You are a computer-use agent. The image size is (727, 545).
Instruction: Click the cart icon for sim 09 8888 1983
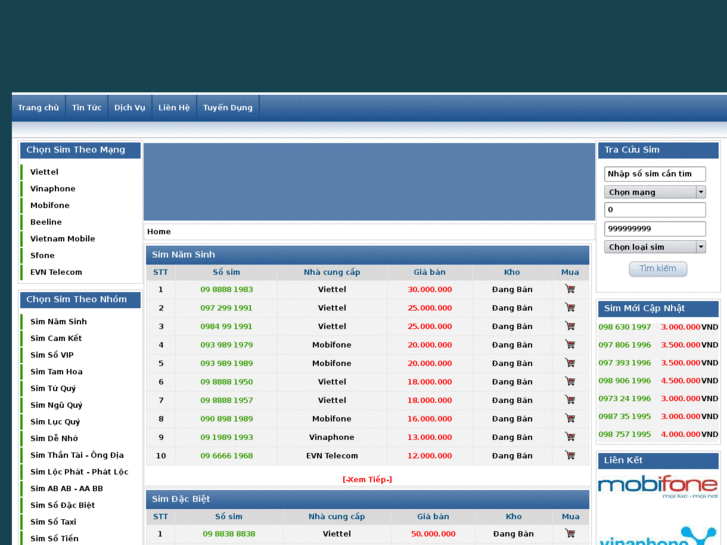pyautogui.click(x=570, y=289)
